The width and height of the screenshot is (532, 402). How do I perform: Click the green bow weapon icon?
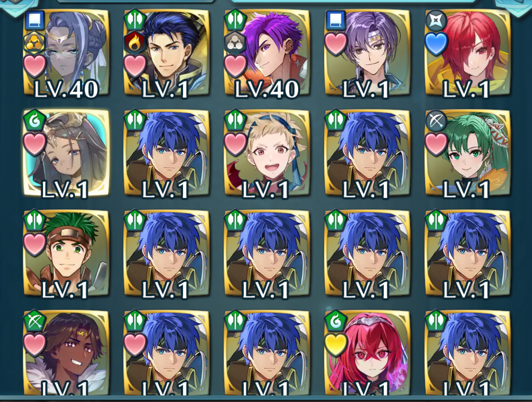[x=34, y=321]
